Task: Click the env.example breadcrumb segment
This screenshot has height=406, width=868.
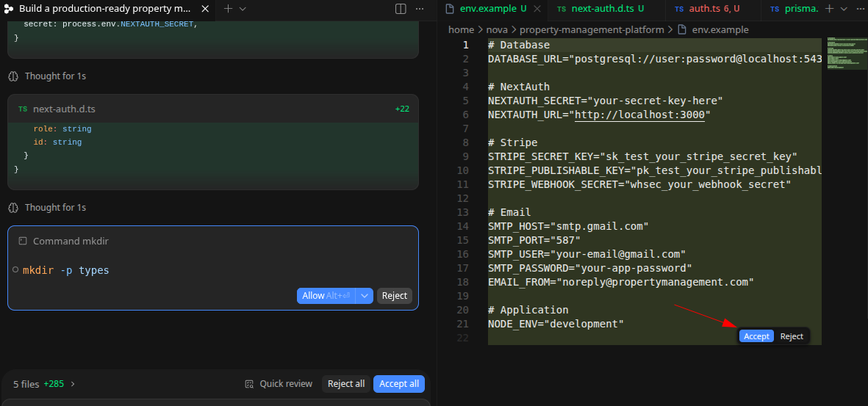Action: (x=720, y=30)
